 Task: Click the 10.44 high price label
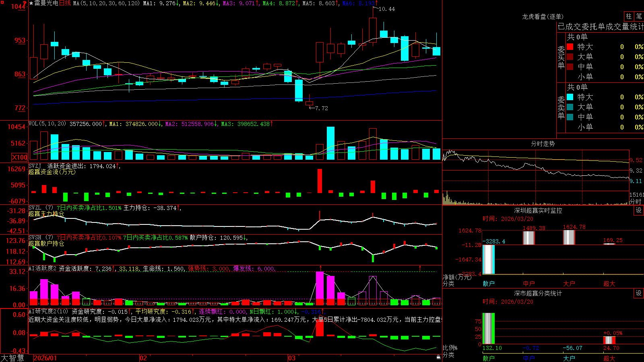click(x=387, y=9)
